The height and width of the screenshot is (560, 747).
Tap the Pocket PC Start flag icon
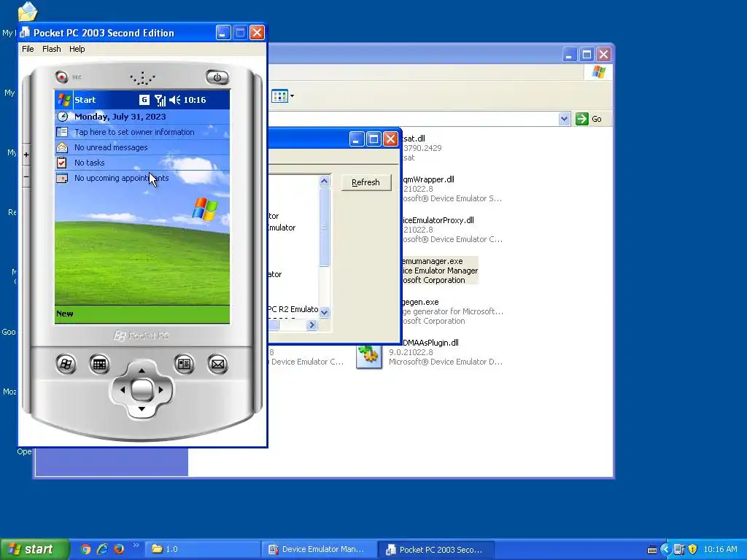64,99
